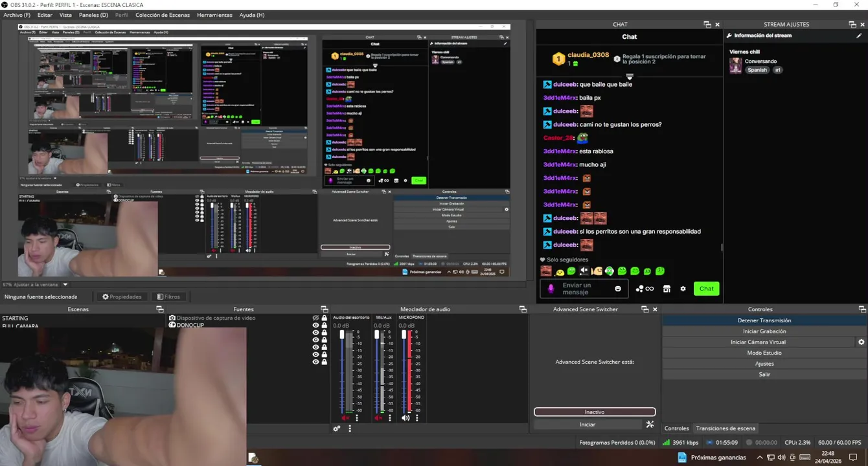The height and width of the screenshot is (466, 868).
Task: Click Iniciar in Advanced Scene Switcher
Action: 588,425
